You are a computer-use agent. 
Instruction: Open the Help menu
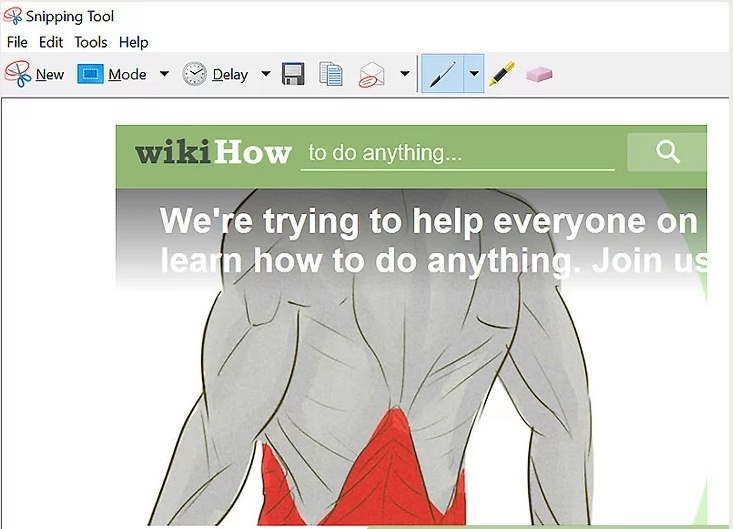[134, 43]
